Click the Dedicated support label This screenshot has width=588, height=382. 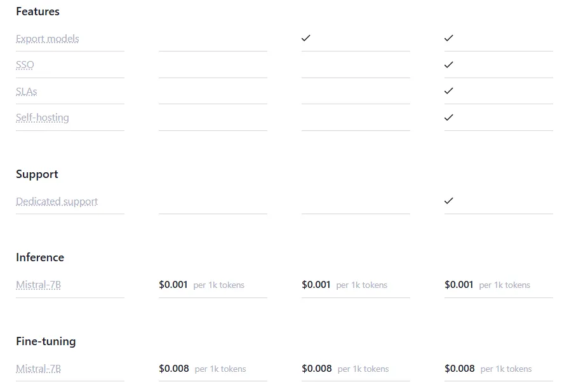click(57, 201)
